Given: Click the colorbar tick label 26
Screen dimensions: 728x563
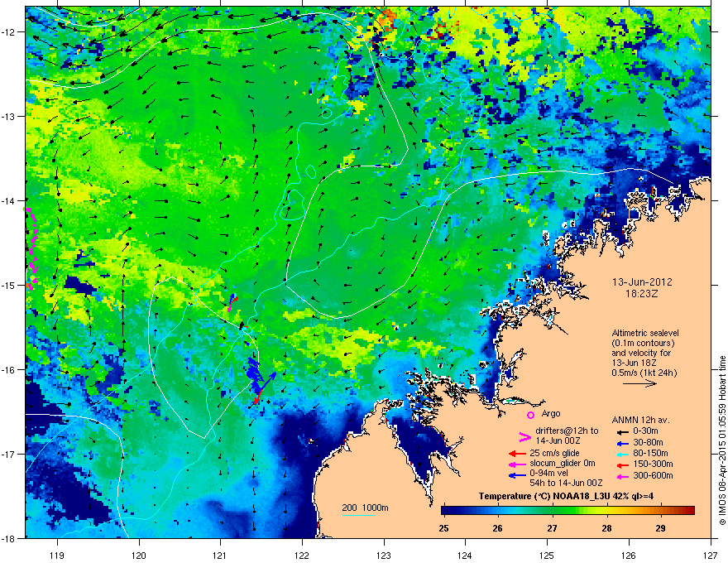Looking at the screenshot, I should (498, 528).
